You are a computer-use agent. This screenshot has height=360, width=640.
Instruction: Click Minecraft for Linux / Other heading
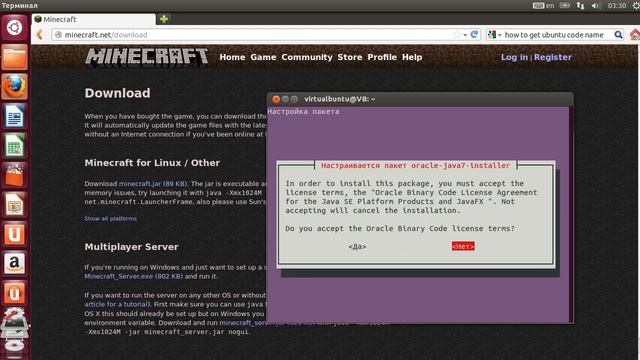tap(152, 163)
